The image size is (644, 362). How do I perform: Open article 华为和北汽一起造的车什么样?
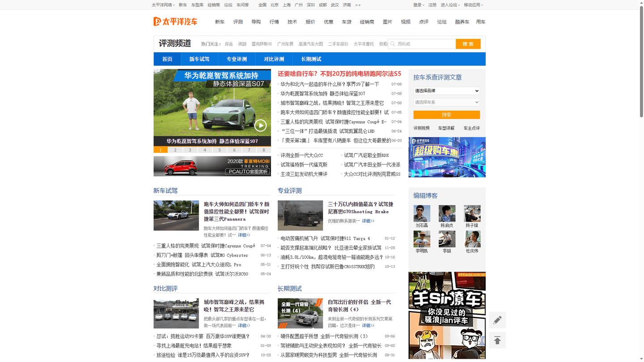[x=330, y=84]
